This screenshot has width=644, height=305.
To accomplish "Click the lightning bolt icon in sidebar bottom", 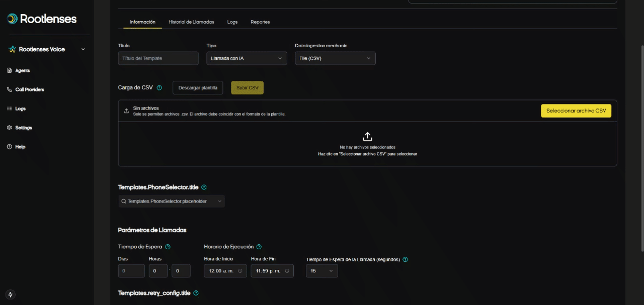I will (11, 294).
